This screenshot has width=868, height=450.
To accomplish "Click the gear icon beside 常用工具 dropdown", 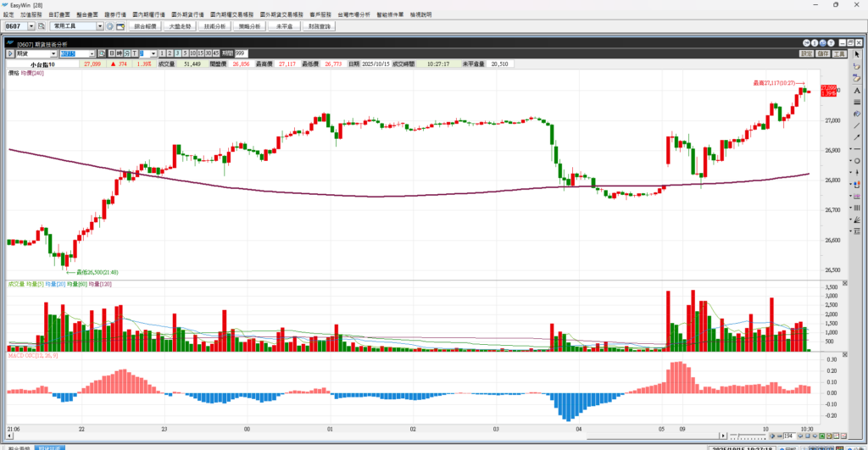I will coord(110,26).
